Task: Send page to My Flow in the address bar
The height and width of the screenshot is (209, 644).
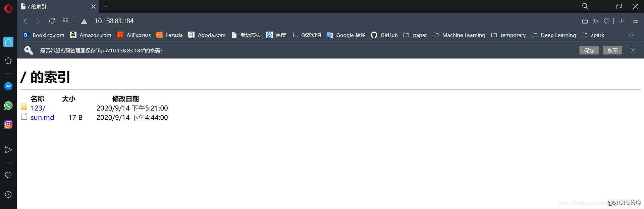Action: coord(596,21)
